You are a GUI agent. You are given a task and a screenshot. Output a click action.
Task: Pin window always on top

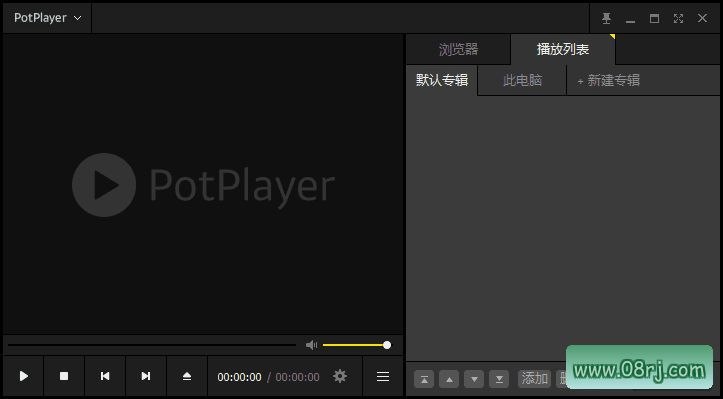(606, 18)
